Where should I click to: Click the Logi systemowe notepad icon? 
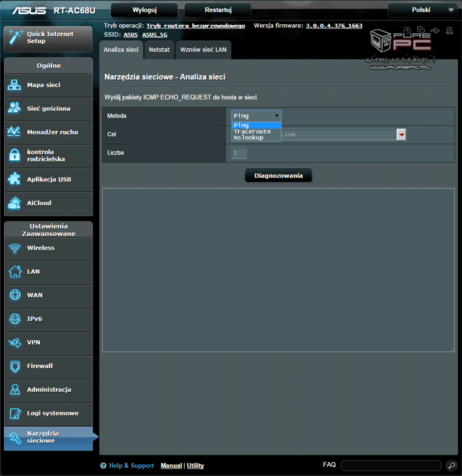(14, 413)
